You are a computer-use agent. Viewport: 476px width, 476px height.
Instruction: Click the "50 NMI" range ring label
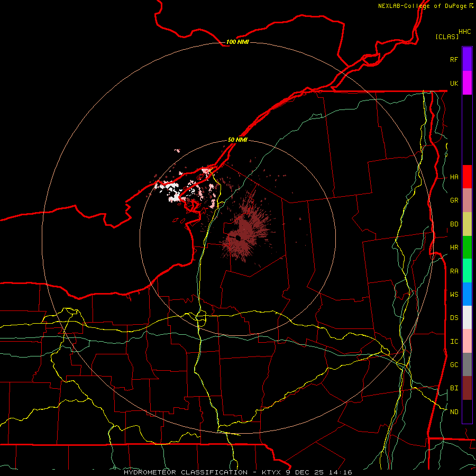[237, 140]
